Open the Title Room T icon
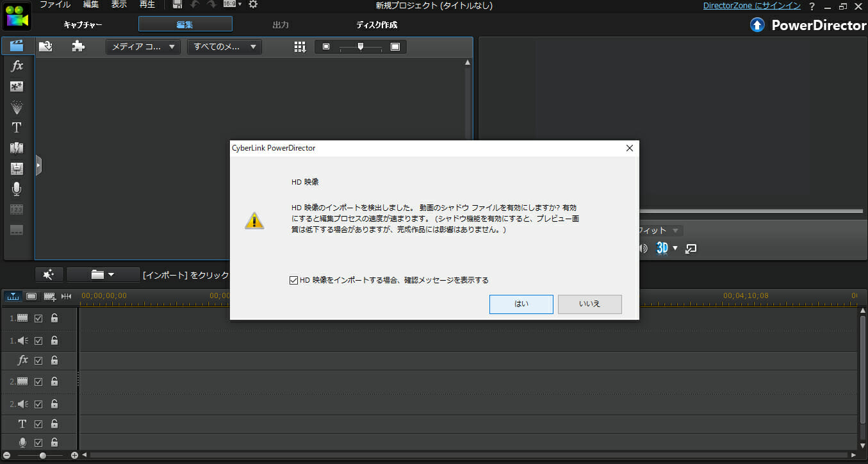 tap(17, 128)
